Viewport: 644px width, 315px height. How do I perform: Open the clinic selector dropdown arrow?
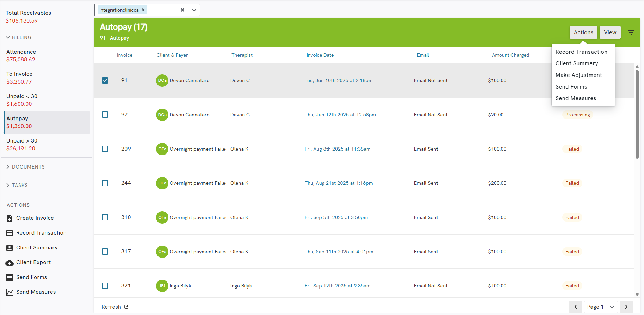click(194, 10)
